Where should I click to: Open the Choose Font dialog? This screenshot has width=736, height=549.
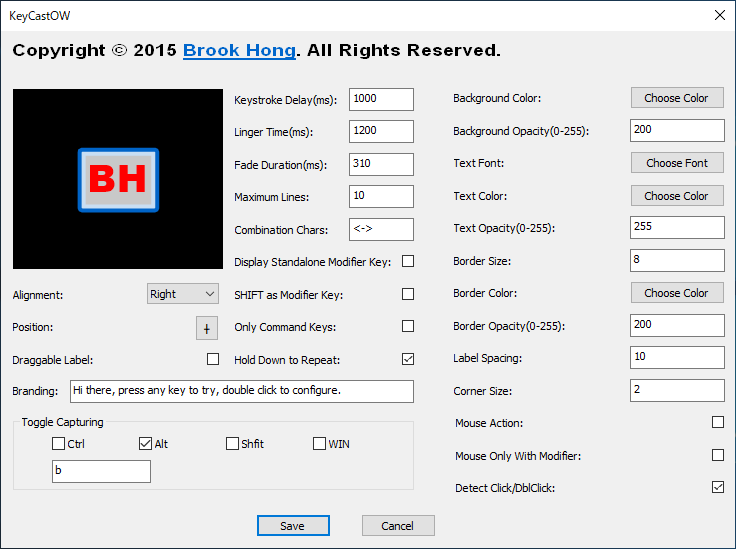[x=677, y=163]
